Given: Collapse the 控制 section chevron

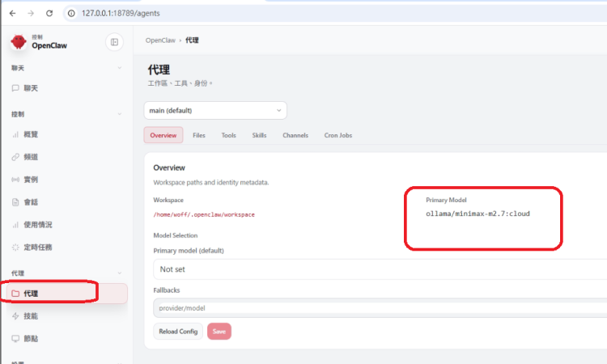Looking at the screenshot, I should (120, 114).
